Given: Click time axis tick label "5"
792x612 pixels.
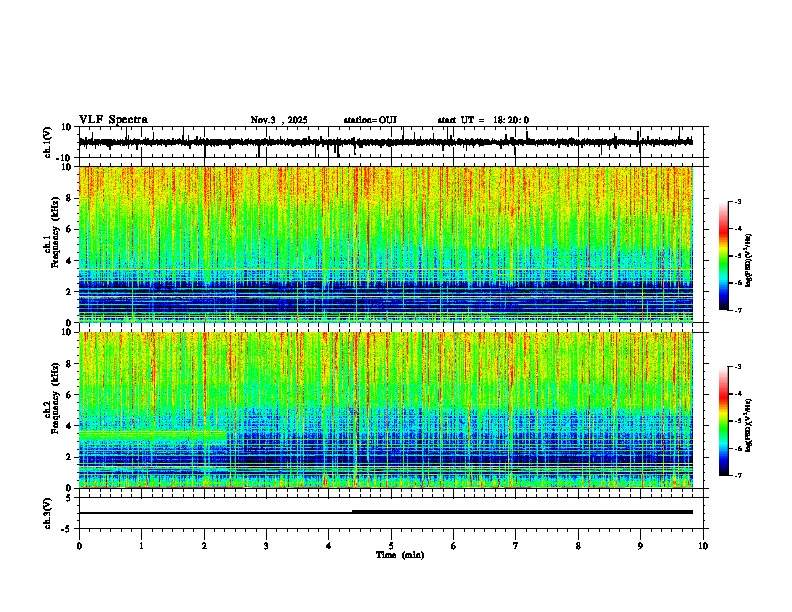Looking at the screenshot, I should click(391, 546).
